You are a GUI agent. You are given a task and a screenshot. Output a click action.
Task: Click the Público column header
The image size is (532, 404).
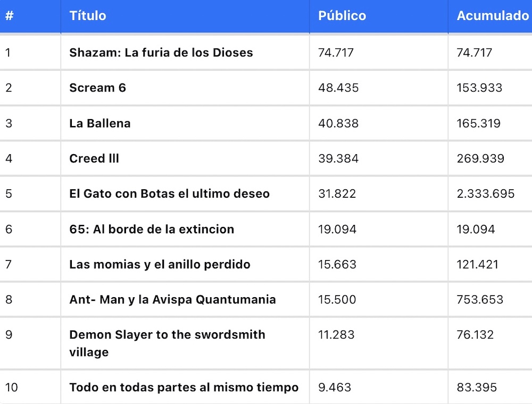pos(342,16)
